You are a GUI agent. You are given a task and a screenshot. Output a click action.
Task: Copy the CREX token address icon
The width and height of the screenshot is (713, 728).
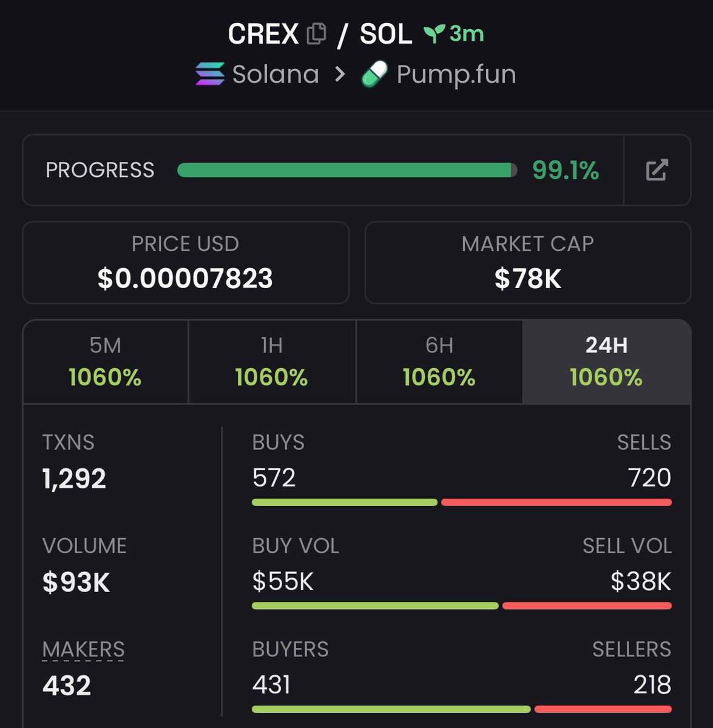(316, 34)
